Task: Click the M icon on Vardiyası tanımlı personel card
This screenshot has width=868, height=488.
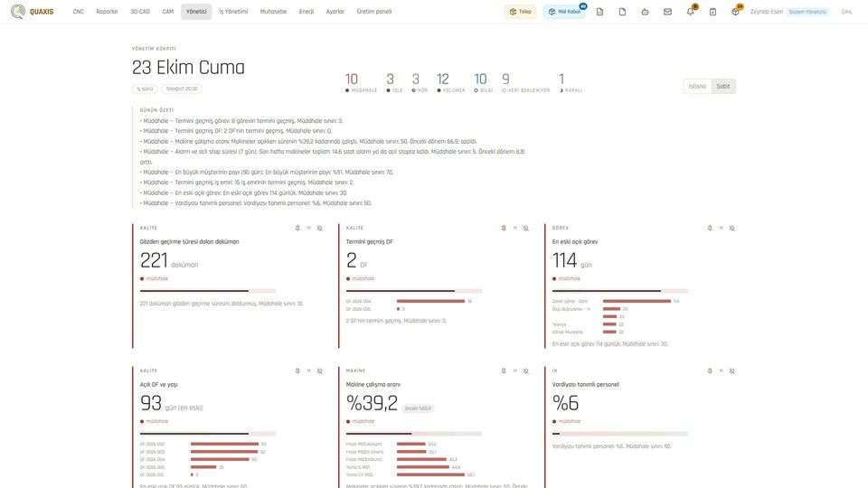Action: pos(721,371)
